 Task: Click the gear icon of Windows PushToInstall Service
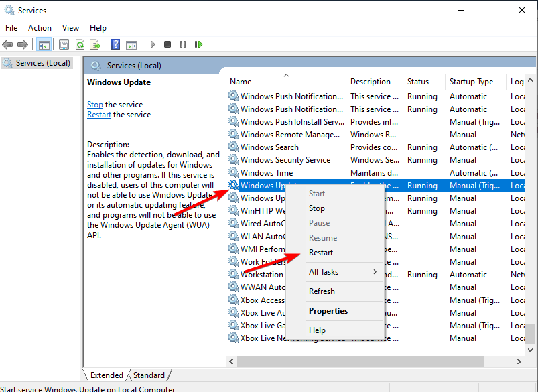tap(234, 121)
